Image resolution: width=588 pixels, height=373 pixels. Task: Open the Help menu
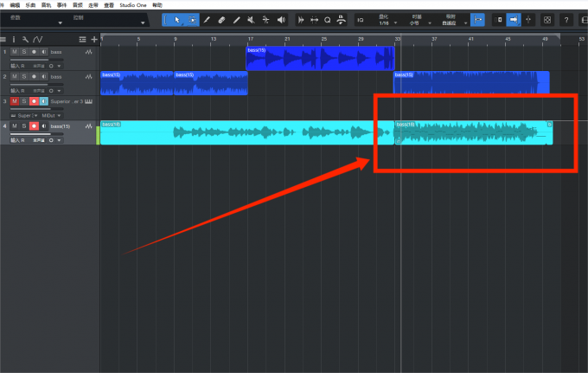click(x=157, y=5)
